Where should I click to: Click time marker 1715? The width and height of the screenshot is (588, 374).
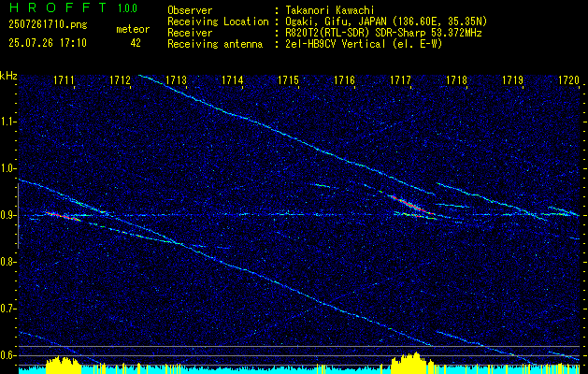pyautogui.click(x=288, y=79)
